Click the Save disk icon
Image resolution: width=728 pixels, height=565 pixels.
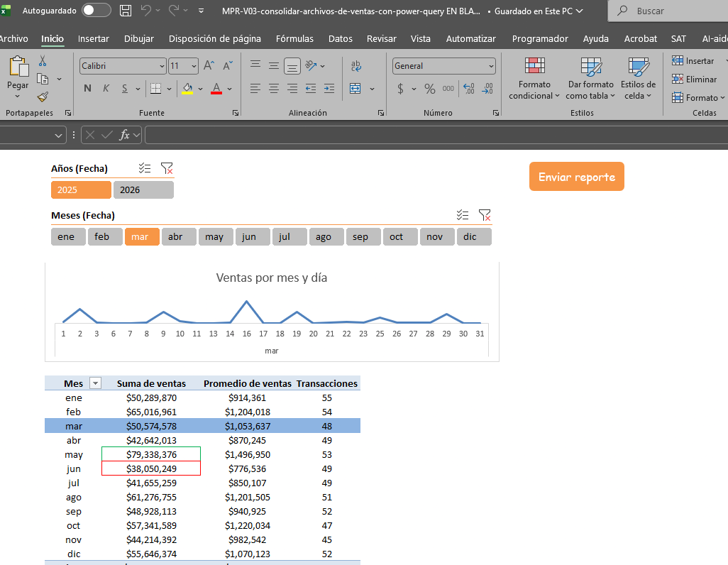(126, 11)
